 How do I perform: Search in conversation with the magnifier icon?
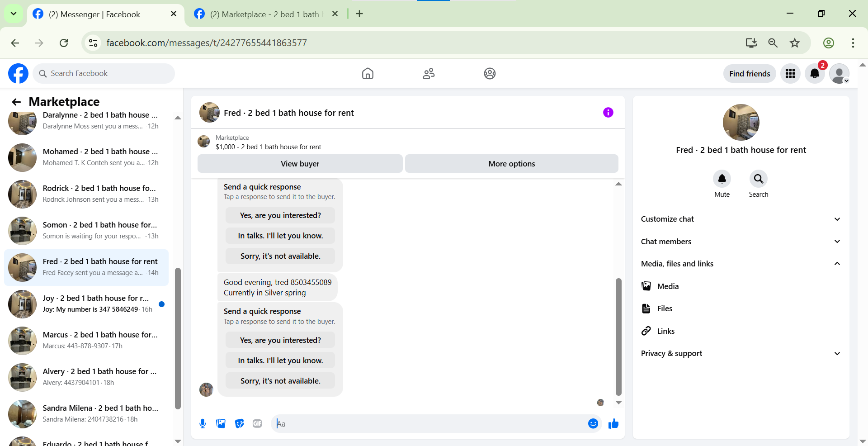point(759,179)
